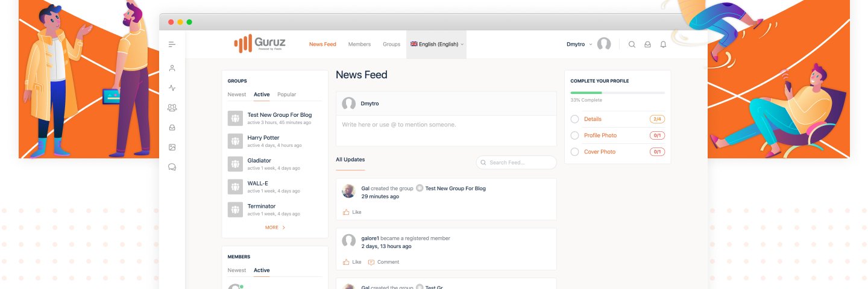
Task: Click the group icon before Test New Group link
Action: coord(420,188)
